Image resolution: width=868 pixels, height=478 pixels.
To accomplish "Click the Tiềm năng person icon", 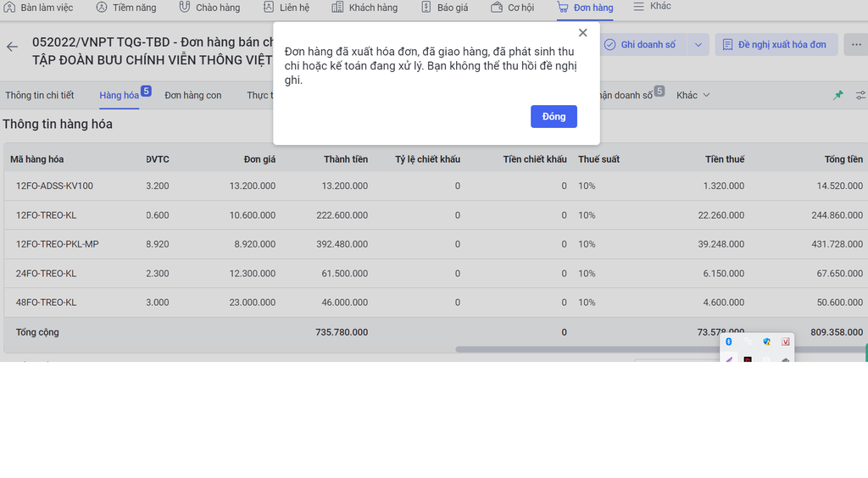I will 102,7.
